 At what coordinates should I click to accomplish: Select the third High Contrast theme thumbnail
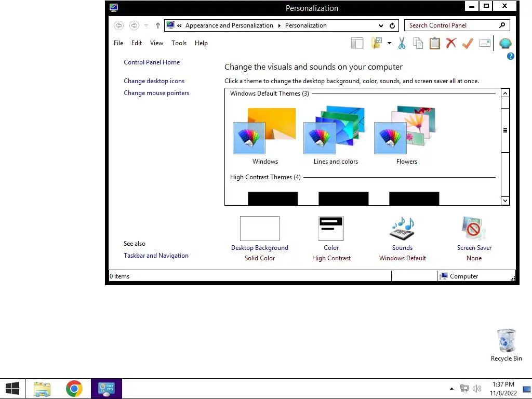[414, 198]
